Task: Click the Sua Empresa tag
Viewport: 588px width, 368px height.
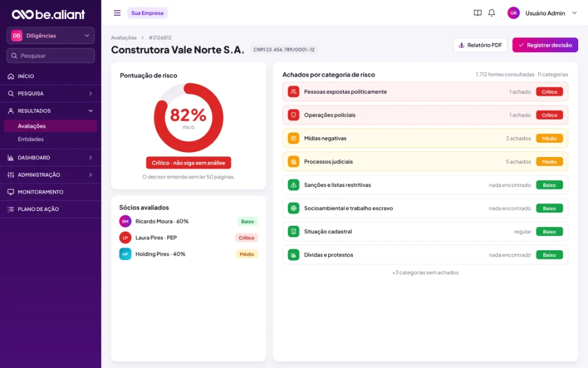Action: pos(148,13)
